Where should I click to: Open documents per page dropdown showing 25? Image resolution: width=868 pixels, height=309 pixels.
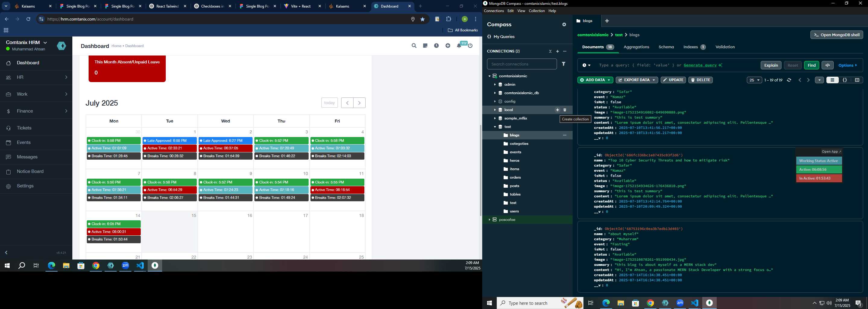[x=754, y=80]
